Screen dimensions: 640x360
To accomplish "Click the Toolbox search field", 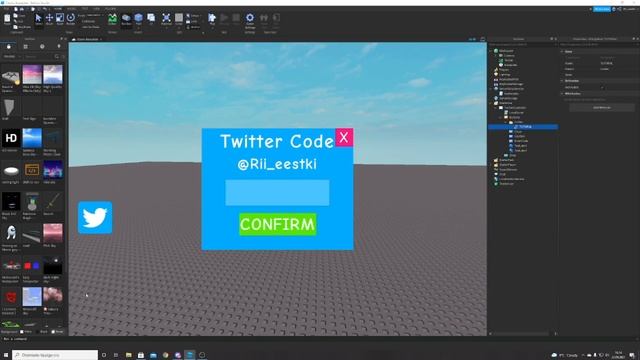I will click(x=40, y=56).
